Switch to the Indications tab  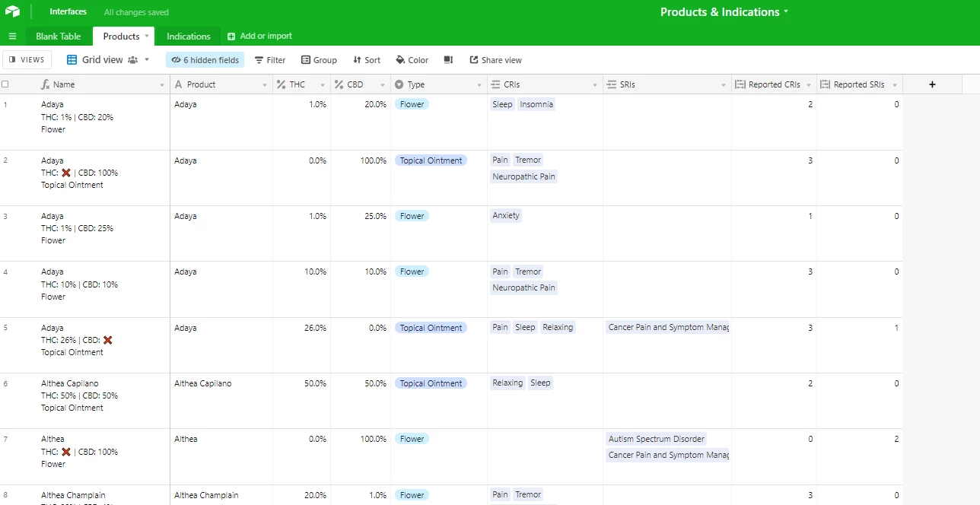click(189, 37)
